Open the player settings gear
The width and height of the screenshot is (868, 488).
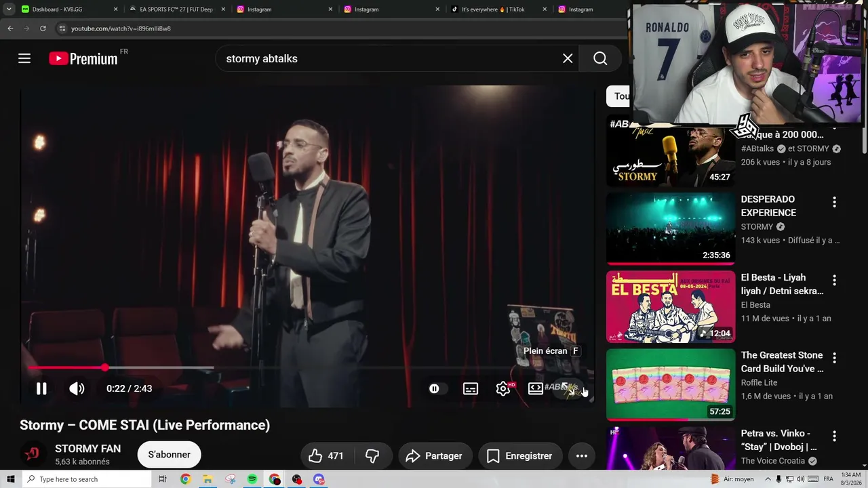coord(503,388)
